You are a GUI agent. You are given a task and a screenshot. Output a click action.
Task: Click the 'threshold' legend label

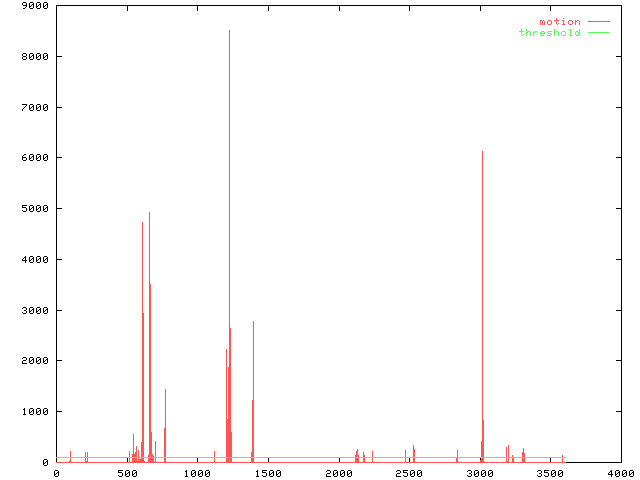pyautogui.click(x=549, y=33)
